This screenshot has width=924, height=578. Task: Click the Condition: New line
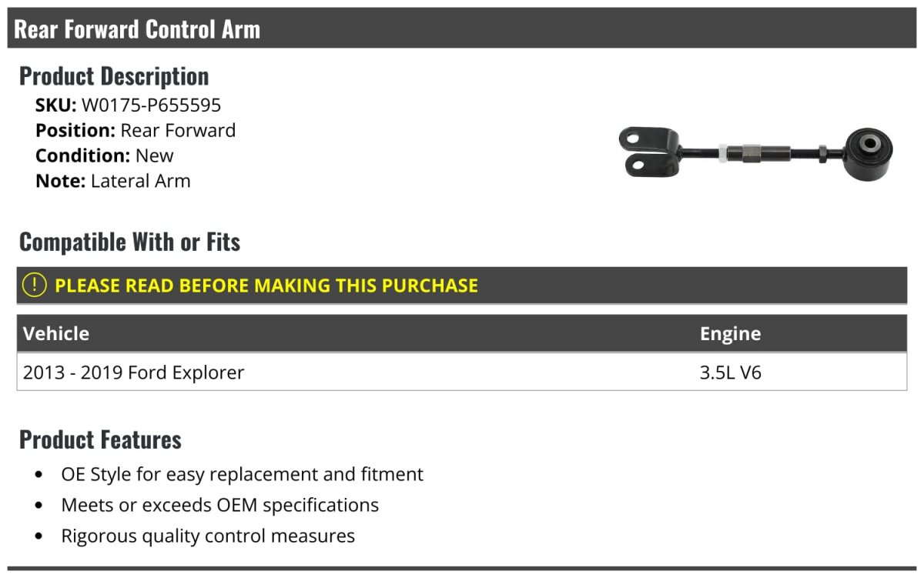point(105,155)
